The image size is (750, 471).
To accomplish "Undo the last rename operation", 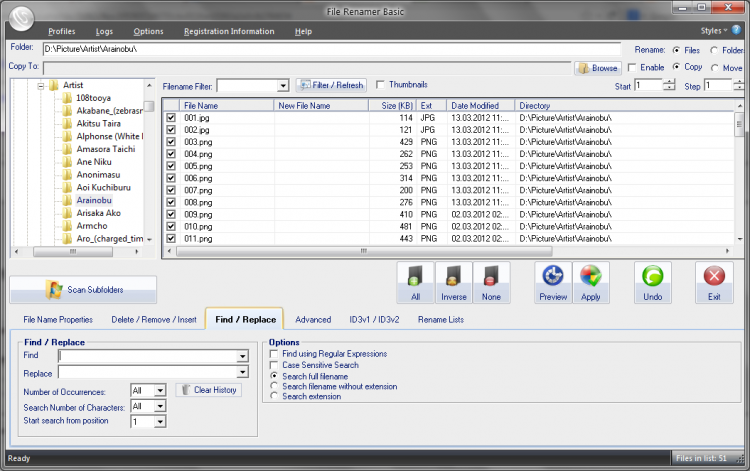I will pyautogui.click(x=652, y=282).
